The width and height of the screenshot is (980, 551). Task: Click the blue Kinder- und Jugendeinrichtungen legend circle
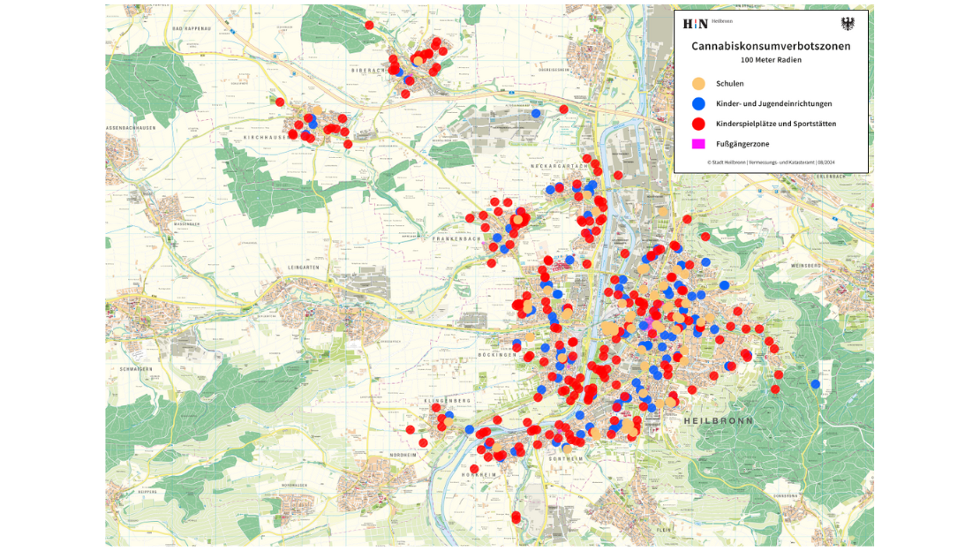(x=698, y=104)
